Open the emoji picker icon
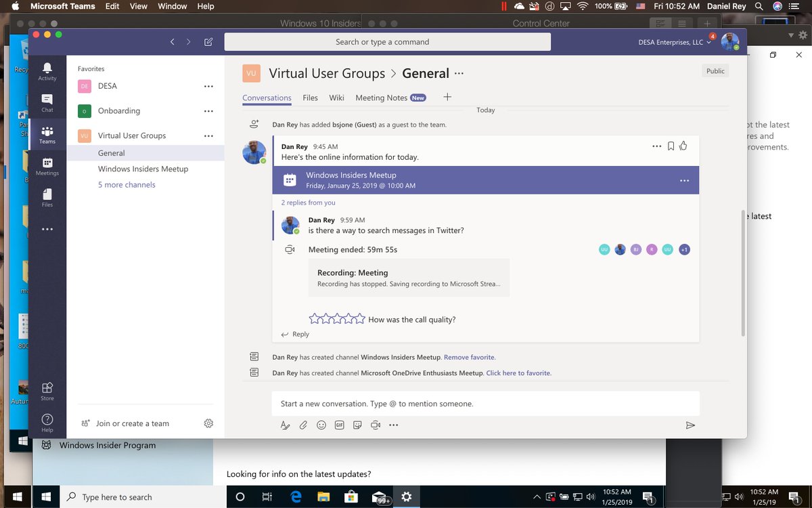This screenshot has width=812, height=508. coord(321,425)
